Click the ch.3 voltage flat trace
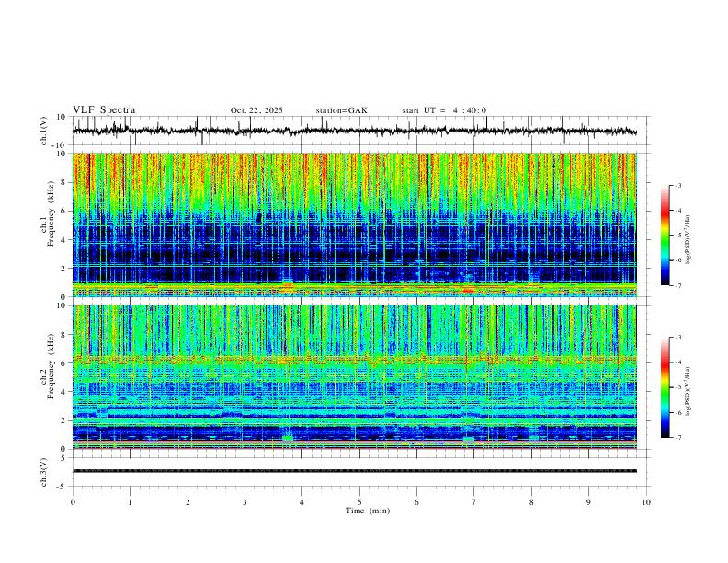The height and width of the screenshot is (563, 728). click(x=355, y=471)
